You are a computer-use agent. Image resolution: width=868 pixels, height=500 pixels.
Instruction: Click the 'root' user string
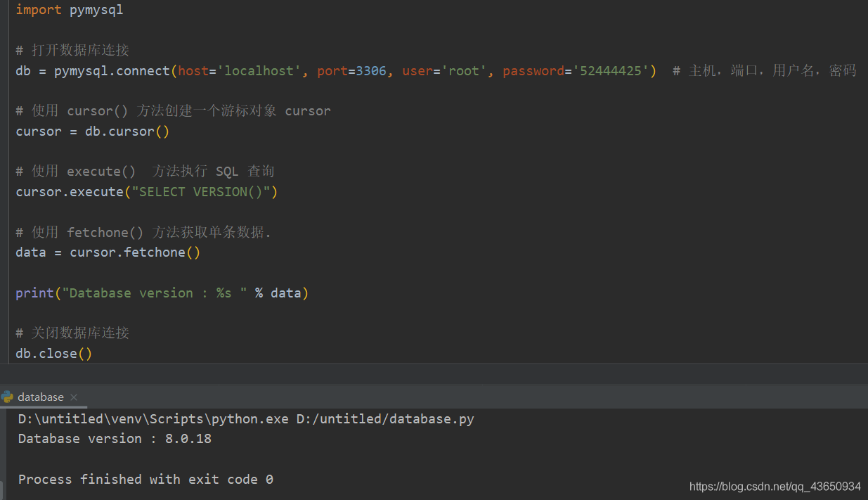point(464,71)
